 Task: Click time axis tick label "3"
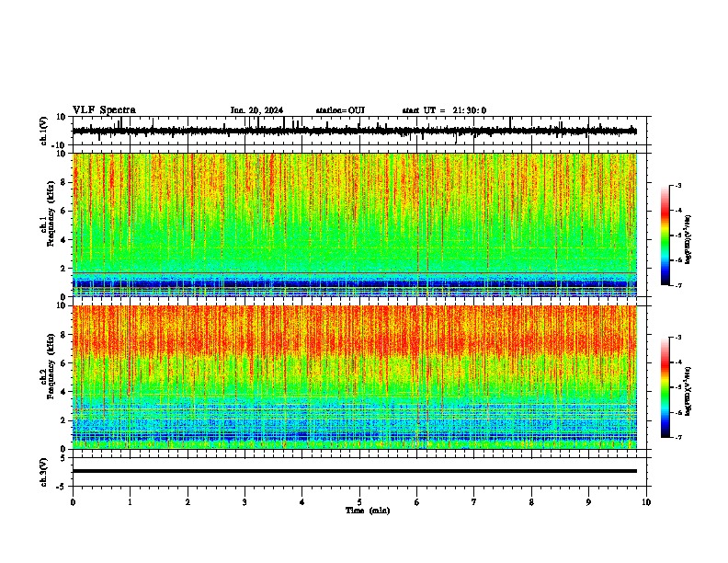pyautogui.click(x=245, y=502)
